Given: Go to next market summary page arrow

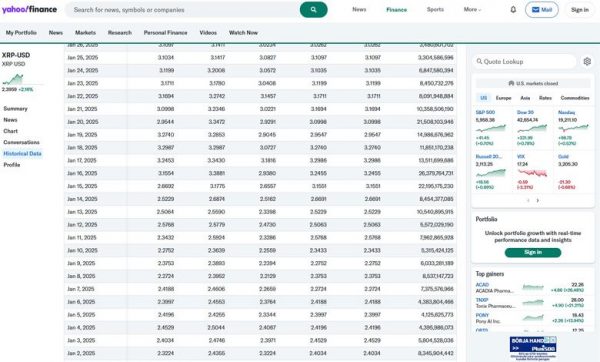Looking at the screenshot, I should [x=538, y=200].
